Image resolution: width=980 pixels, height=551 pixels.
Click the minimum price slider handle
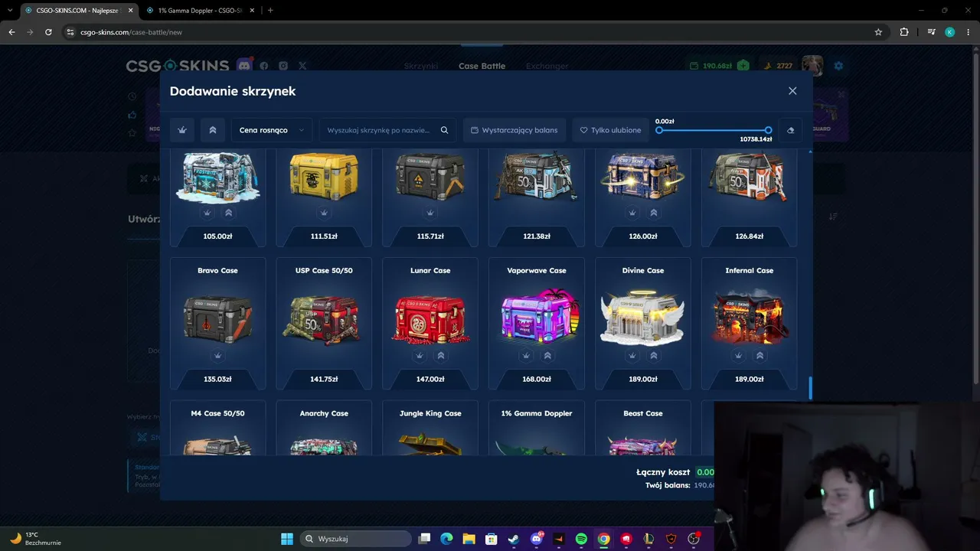[x=659, y=131]
